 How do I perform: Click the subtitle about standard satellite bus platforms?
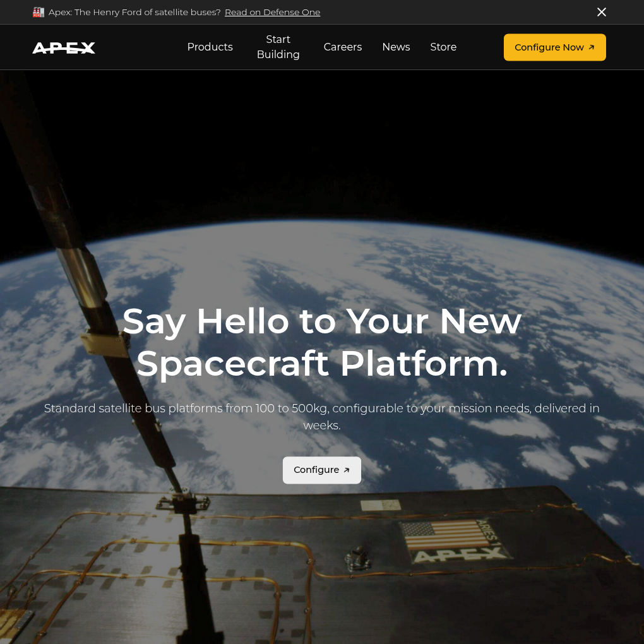[x=321, y=417]
